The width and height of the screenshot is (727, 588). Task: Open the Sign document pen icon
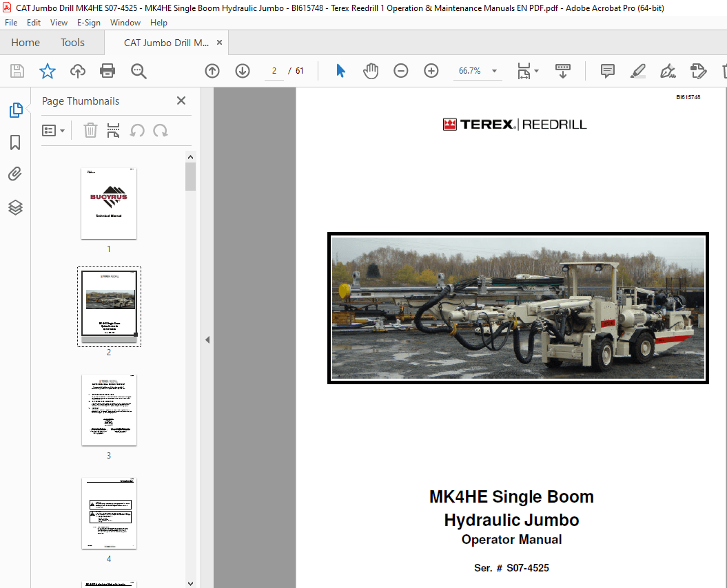pos(668,71)
